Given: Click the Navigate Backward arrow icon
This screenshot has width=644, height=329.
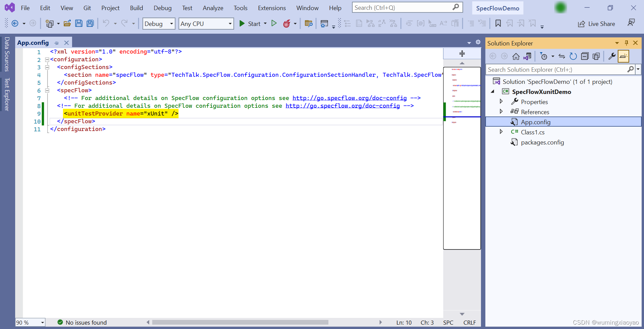Looking at the screenshot, I should pos(15,23).
